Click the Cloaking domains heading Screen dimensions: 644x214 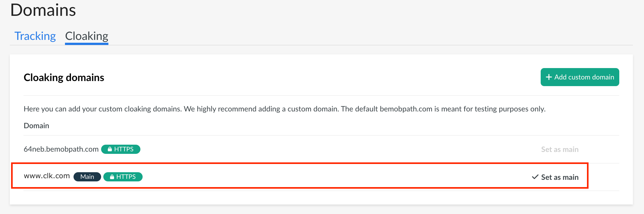coord(64,78)
